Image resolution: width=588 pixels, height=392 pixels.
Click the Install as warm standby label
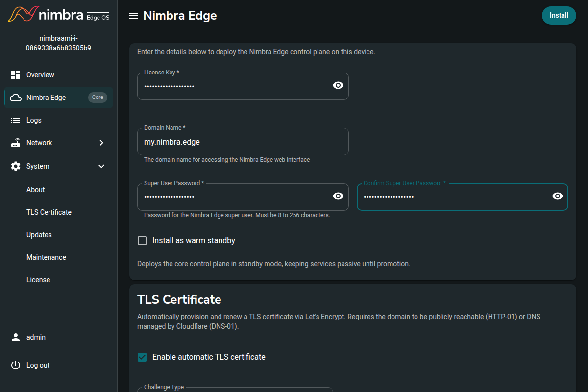(x=194, y=241)
